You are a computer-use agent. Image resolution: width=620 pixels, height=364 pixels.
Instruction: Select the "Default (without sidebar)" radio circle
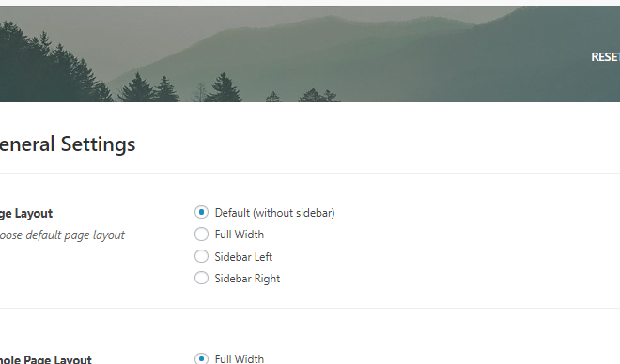pyautogui.click(x=201, y=212)
